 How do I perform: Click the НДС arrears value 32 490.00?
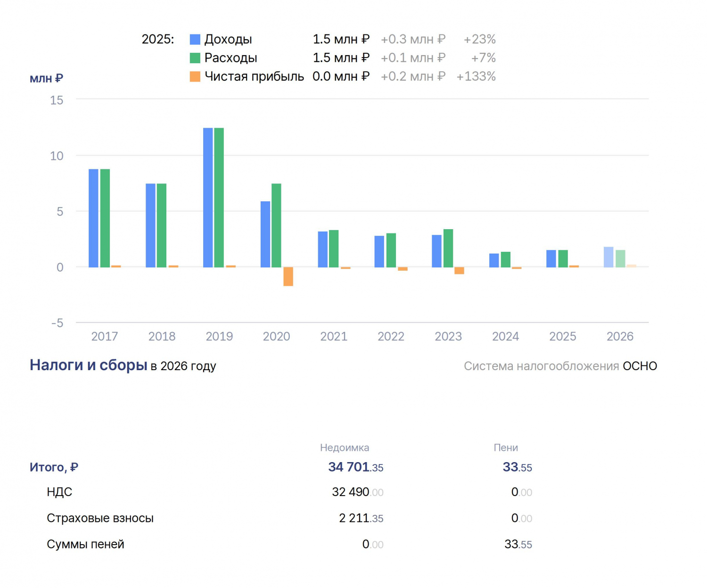[358, 492]
